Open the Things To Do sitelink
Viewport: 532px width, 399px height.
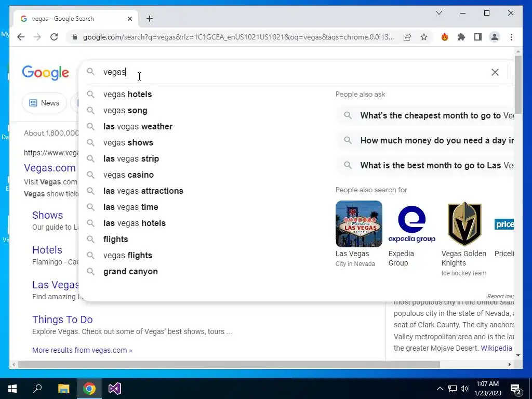(x=62, y=320)
